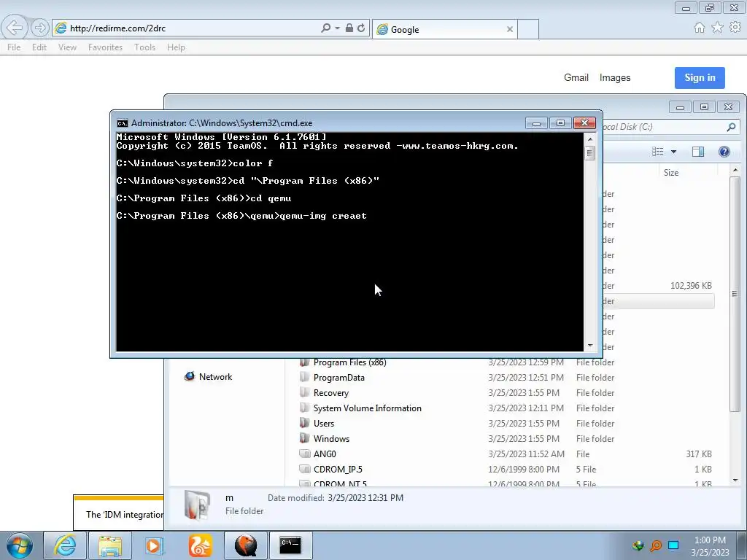Follow the Images link
The width and height of the screenshot is (747, 560).
pyautogui.click(x=614, y=77)
